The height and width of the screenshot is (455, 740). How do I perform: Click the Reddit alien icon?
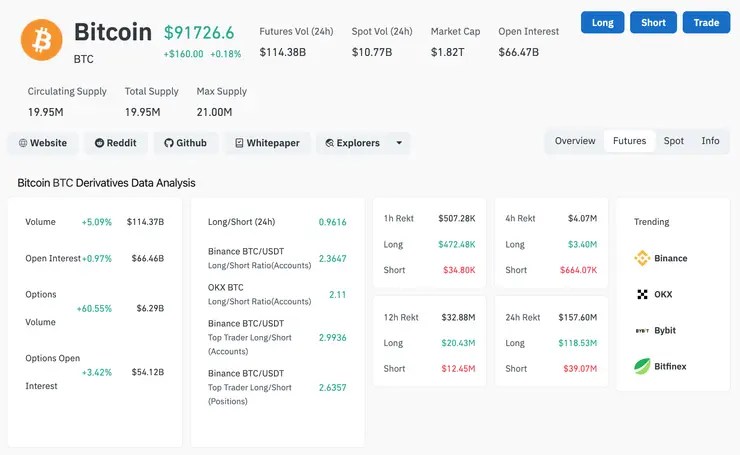(99, 143)
